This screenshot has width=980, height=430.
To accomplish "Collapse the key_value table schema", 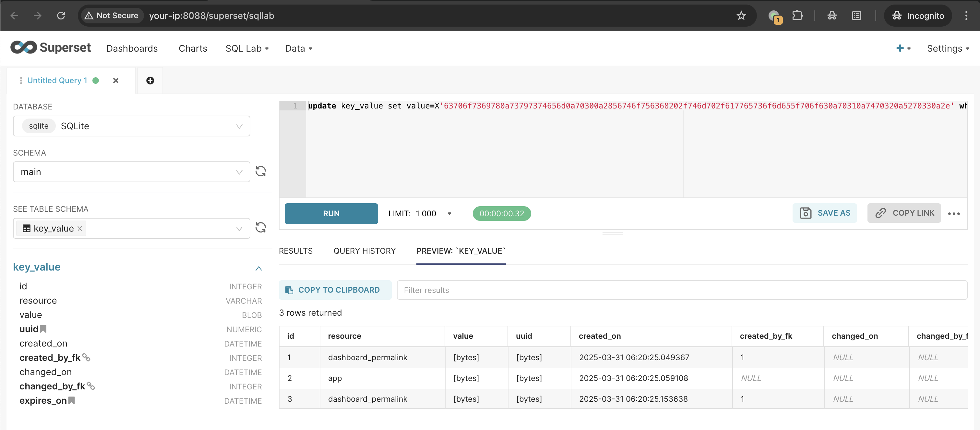I will tap(259, 268).
